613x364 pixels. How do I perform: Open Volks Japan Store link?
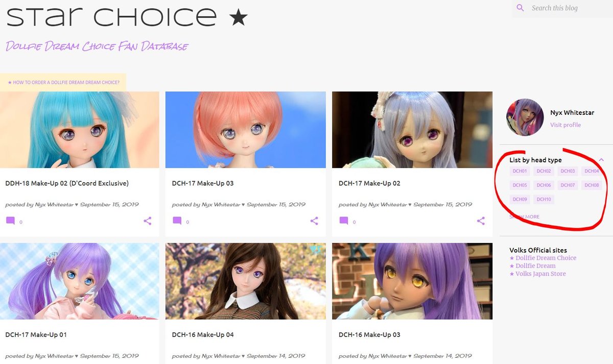click(537, 274)
